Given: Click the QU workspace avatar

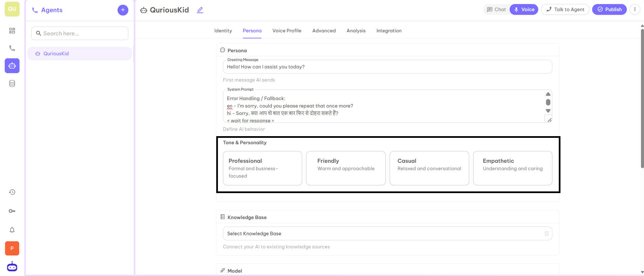Looking at the screenshot, I should 12,9.
